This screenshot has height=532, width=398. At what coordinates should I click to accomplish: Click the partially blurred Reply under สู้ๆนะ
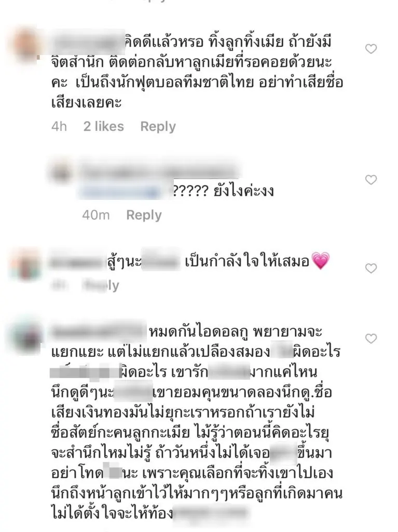click(101, 285)
